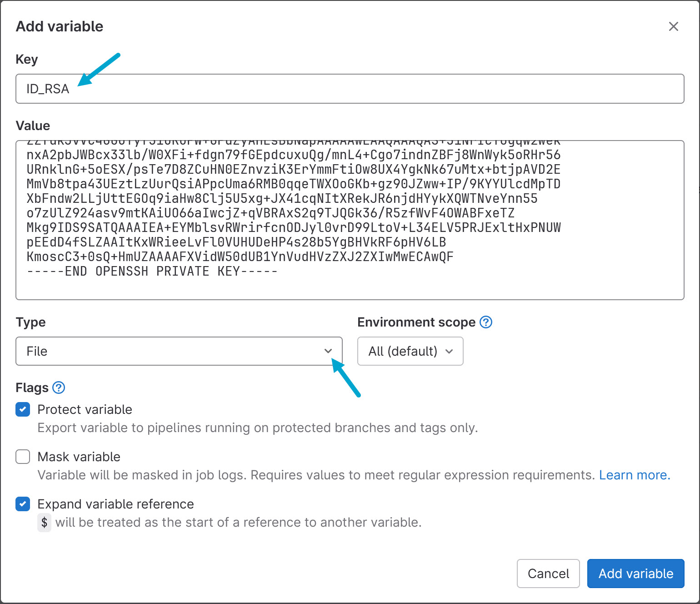Toggle the Protect variable checkbox
Viewport: 700px width, 604px height.
coord(23,409)
